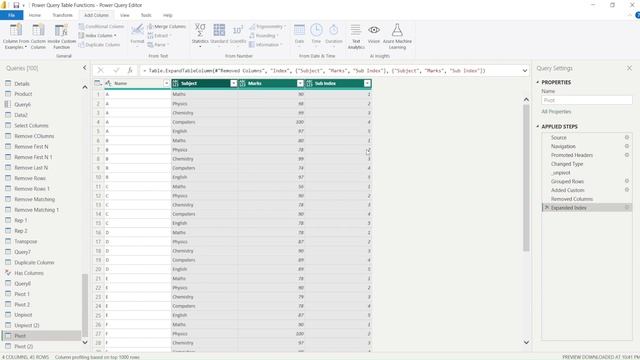The width and height of the screenshot is (640, 360).
Task: Open Subject column filter dropdown
Action: coord(233,83)
